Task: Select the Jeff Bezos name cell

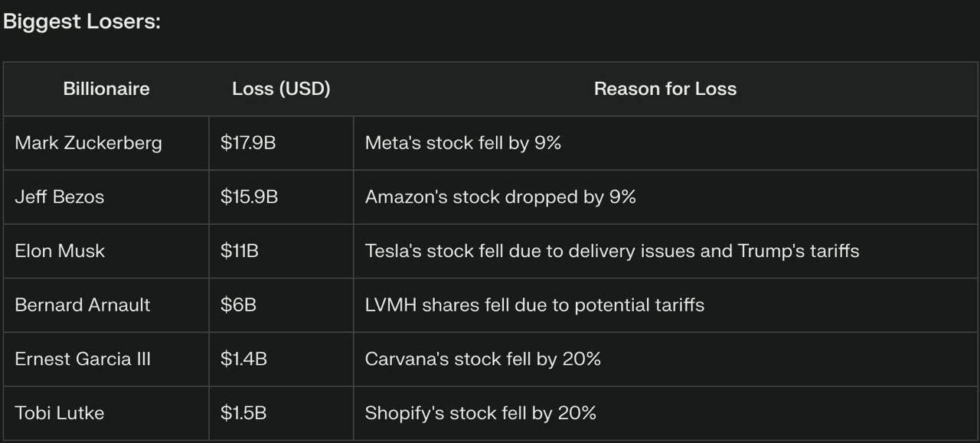Action: pos(59,197)
